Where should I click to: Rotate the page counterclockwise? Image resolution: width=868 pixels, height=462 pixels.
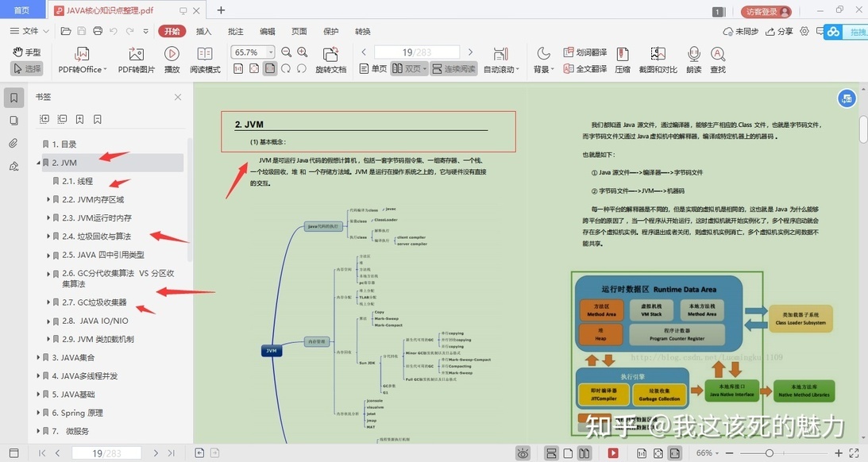(302, 68)
